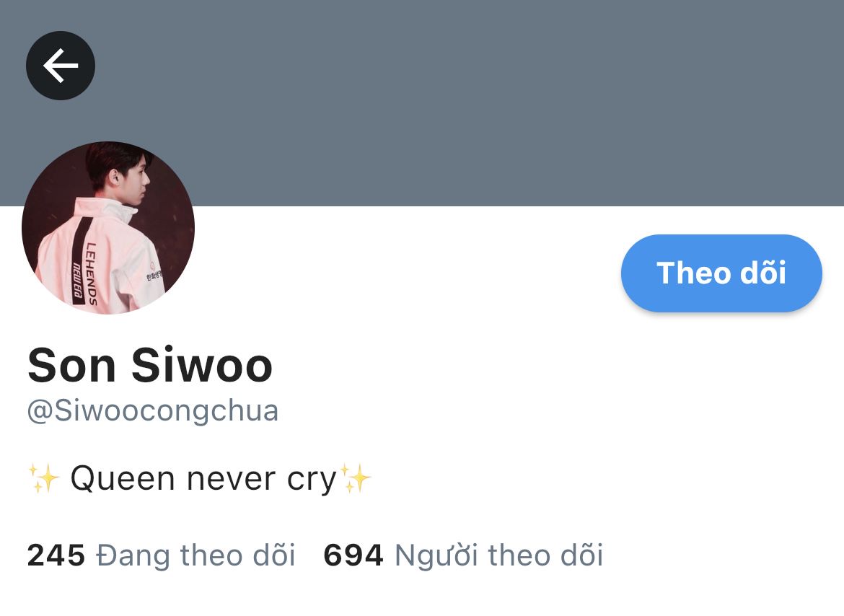
Task: Click the word Siwoo in the display name
Action: tap(202, 365)
